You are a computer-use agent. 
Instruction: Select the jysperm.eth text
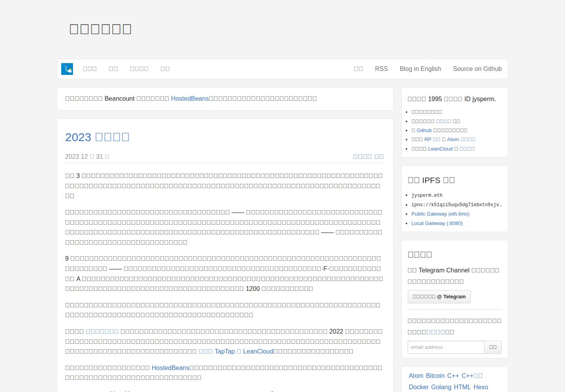(427, 195)
